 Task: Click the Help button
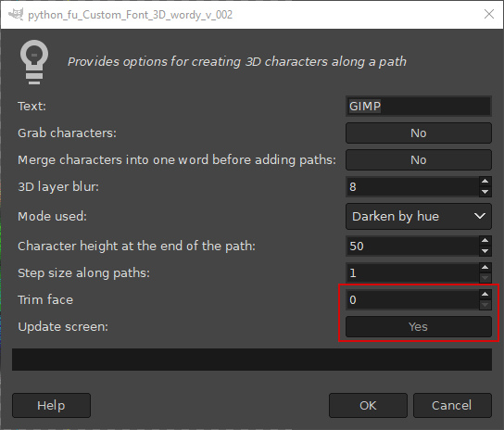coord(52,405)
